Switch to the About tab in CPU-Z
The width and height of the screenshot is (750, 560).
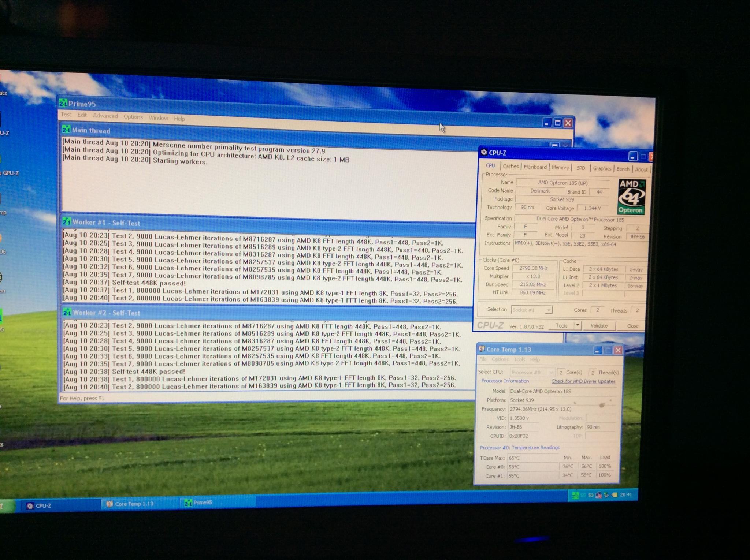[641, 169]
